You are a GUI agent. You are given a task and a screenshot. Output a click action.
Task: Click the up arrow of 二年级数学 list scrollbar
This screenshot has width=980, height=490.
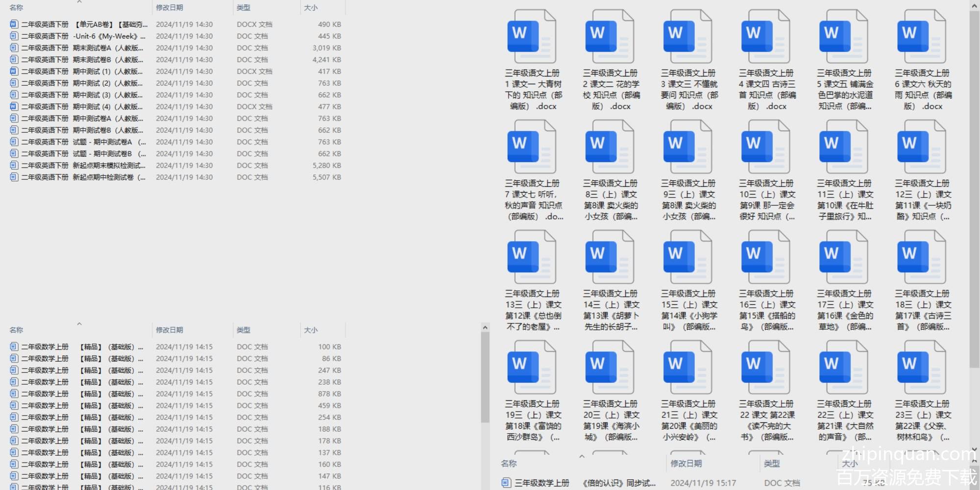tap(485, 327)
